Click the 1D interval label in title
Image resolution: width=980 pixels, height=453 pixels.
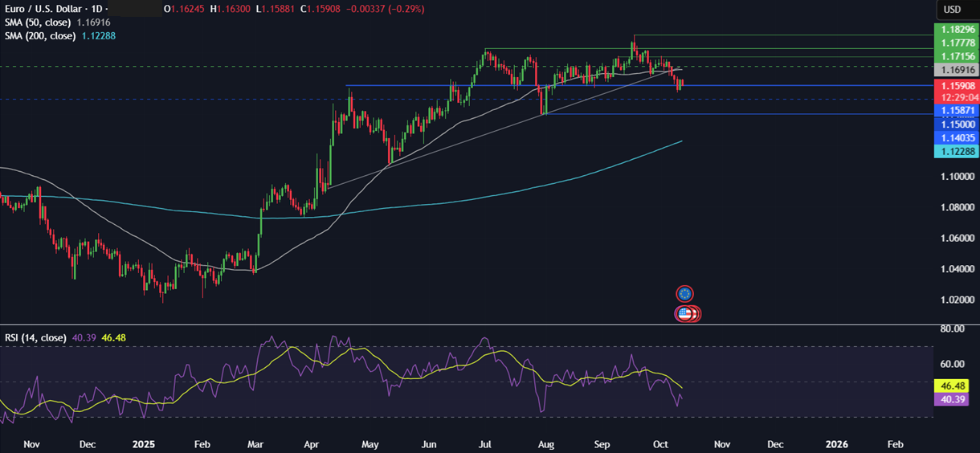100,9
